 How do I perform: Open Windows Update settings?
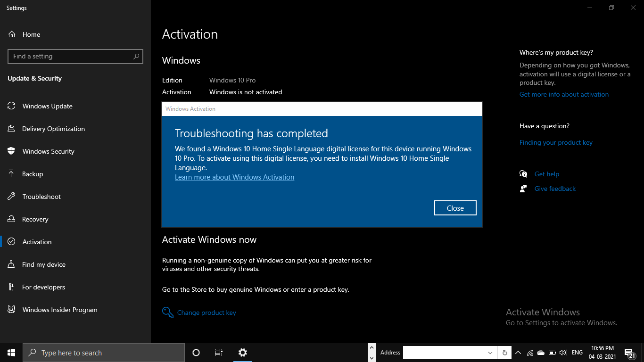(x=47, y=106)
